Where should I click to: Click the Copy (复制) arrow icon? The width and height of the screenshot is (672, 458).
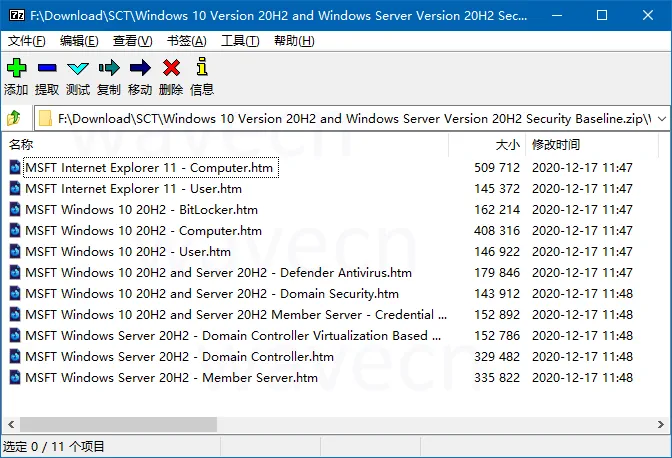tap(109, 68)
